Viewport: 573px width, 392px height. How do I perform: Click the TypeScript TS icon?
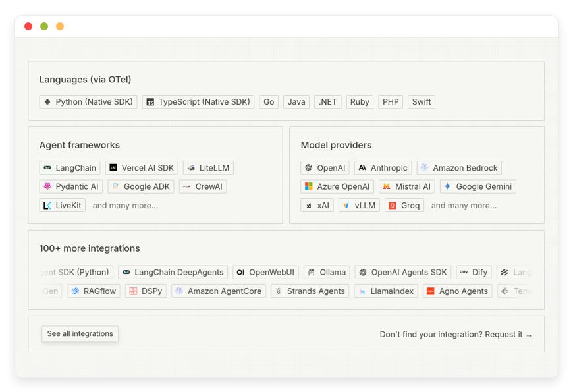click(150, 102)
